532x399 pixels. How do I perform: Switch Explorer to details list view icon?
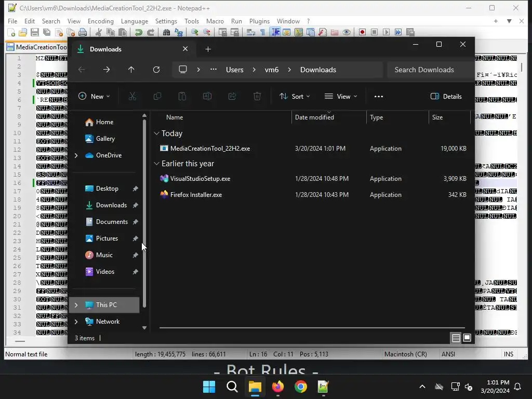pos(456,338)
